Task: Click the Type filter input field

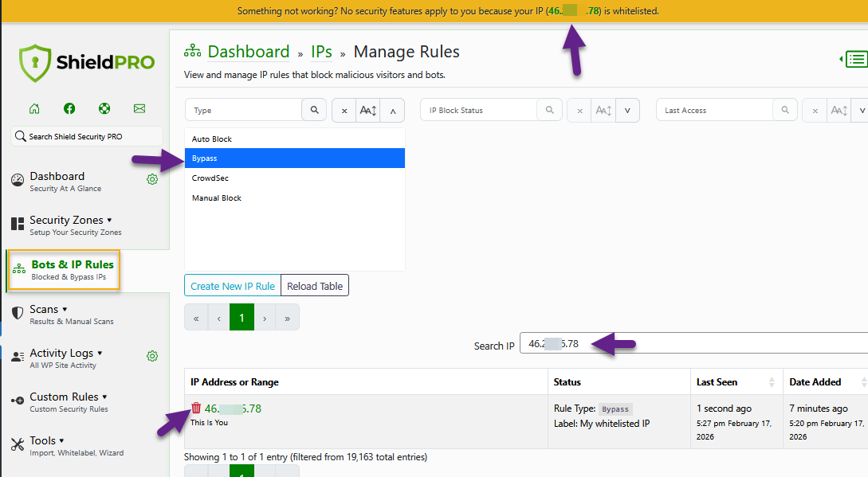Action: pos(244,110)
